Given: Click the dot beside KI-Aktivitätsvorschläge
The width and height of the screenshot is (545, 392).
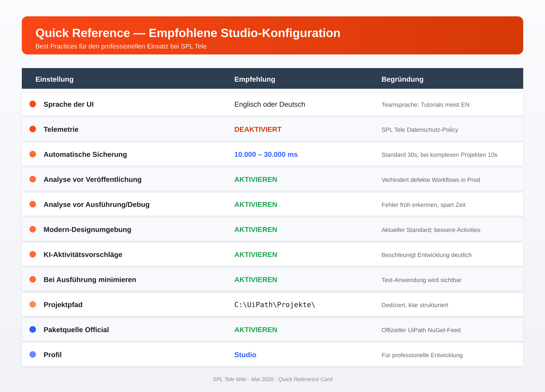Looking at the screenshot, I should (33, 254).
